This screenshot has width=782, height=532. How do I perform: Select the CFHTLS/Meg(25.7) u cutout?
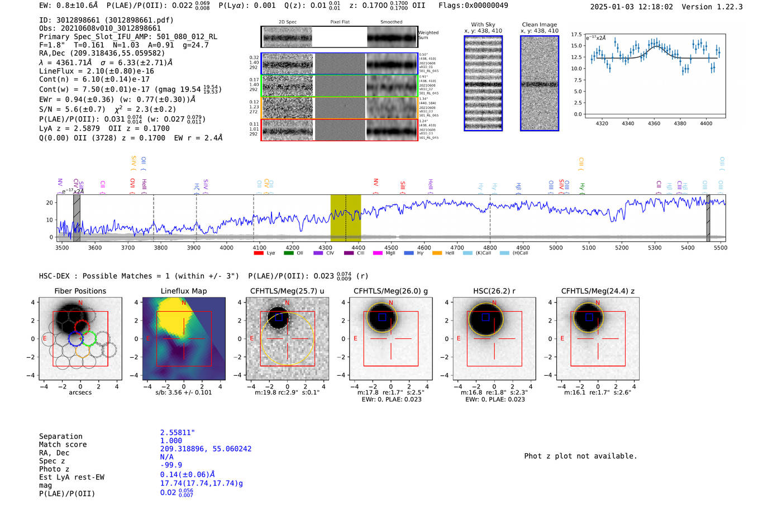(x=287, y=338)
